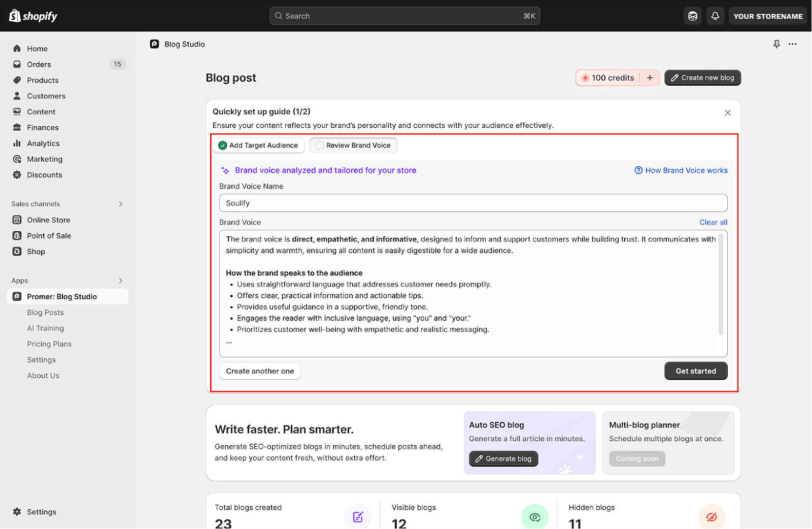Open the Review Brand Voice step tab
Viewport: 812px width, 529px height.
(x=353, y=146)
